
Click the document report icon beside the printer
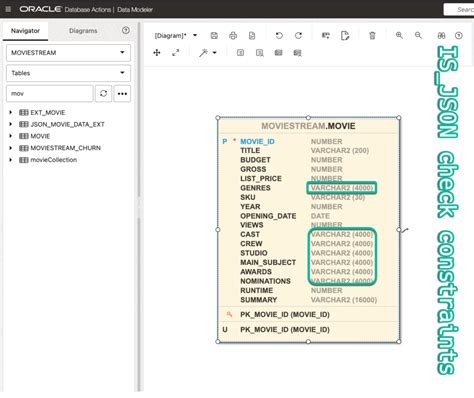(x=252, y=35)
